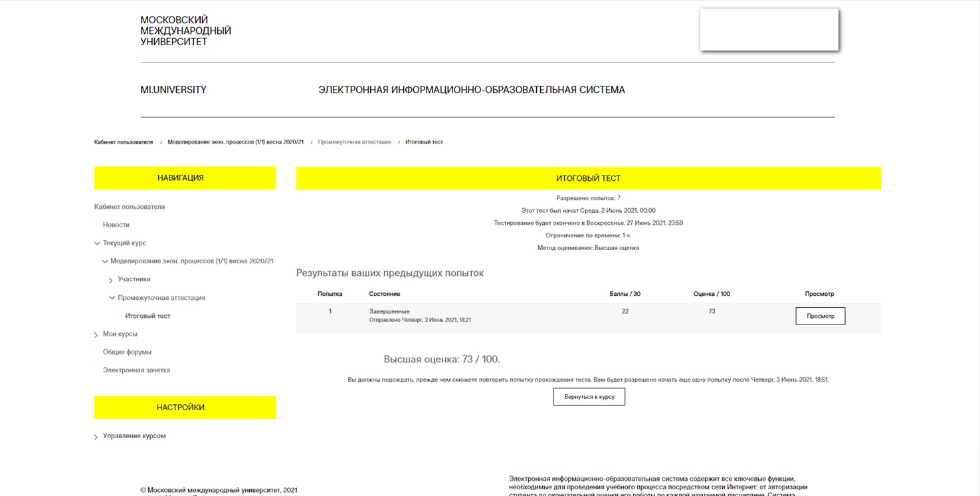Click the НАСТРОЙКИ block header
Screen dimensions: 980x496
[x=185, y=408]
